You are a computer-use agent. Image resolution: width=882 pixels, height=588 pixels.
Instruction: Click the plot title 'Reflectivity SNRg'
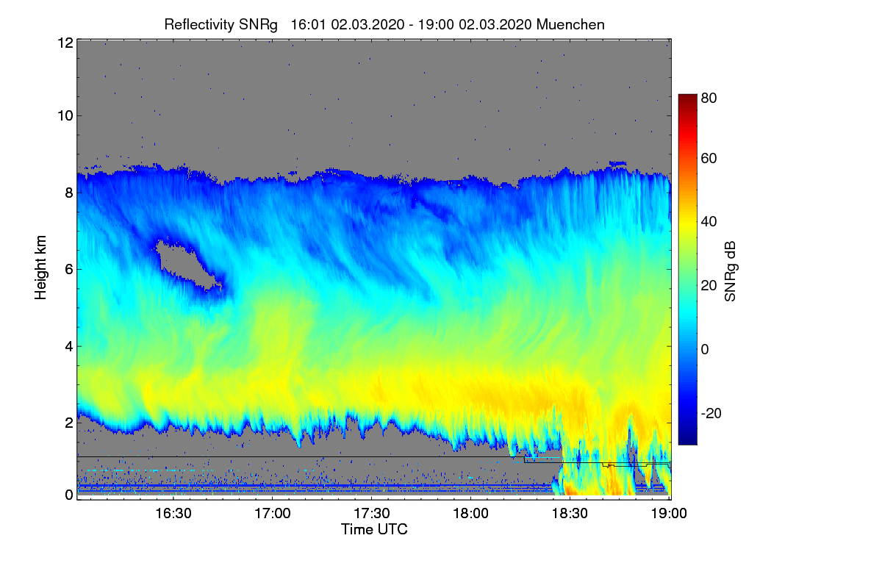(x=220, y=24)
